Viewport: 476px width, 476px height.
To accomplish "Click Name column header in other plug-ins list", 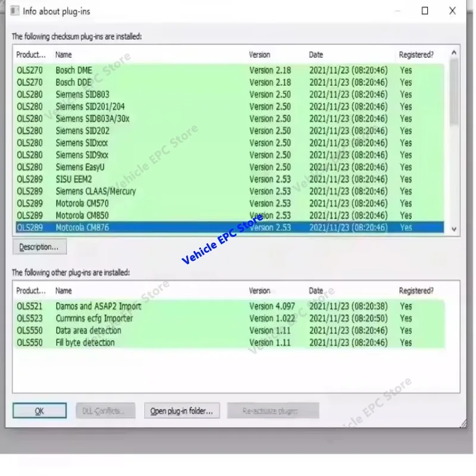I will [64, 291].
